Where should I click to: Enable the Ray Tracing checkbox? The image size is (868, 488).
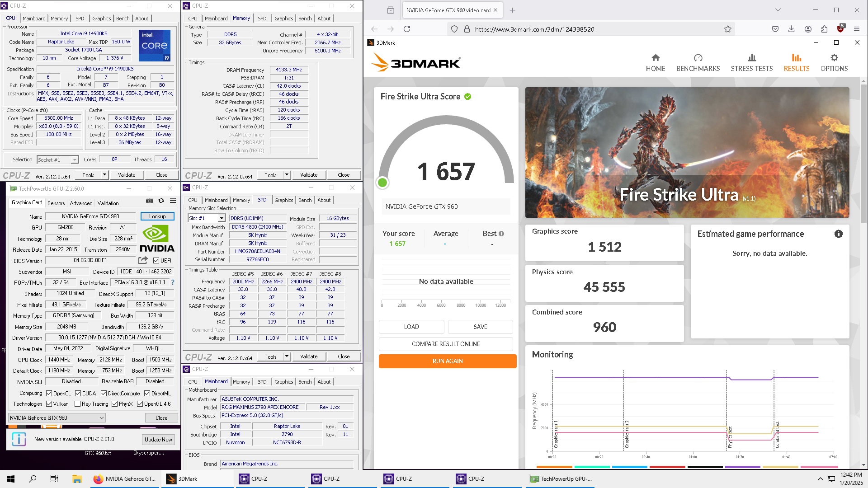(77, 404)
